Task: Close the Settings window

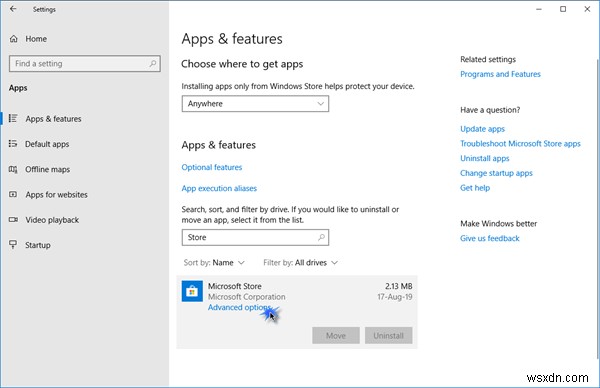Action: point(587,9)
